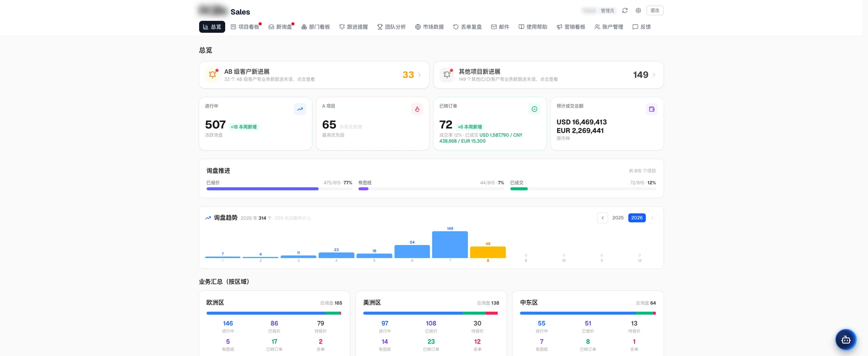
Task: Select year 2026 in 询盘趋势
Action: point(637,218)
